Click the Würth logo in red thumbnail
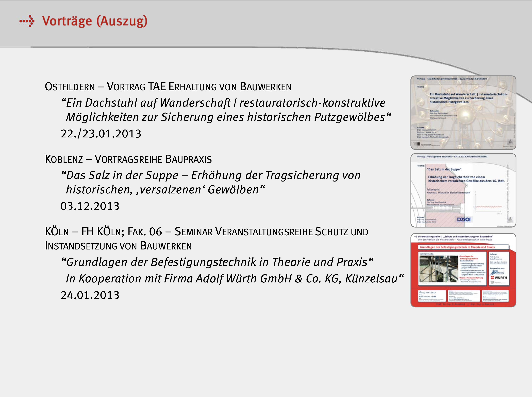This screenshot has height=397, width=532. 499,278
